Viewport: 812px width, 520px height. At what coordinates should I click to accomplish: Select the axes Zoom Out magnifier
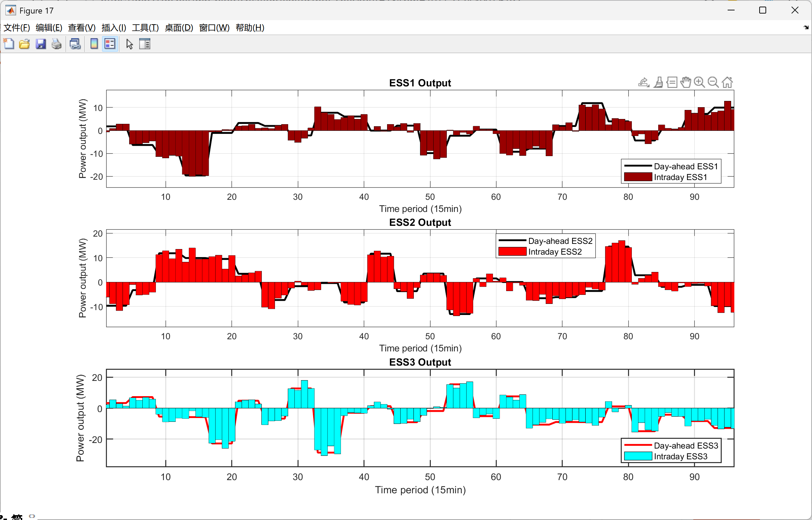[713, 82]
